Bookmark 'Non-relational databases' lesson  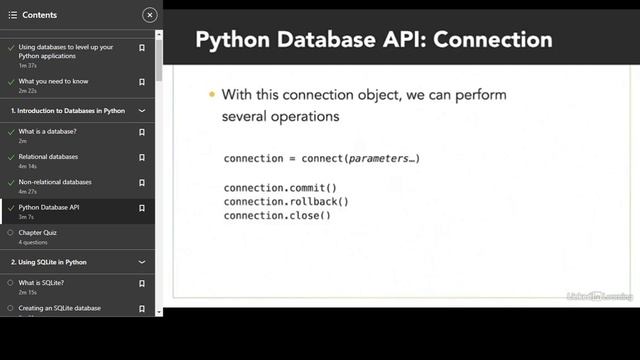coord(142,183)
